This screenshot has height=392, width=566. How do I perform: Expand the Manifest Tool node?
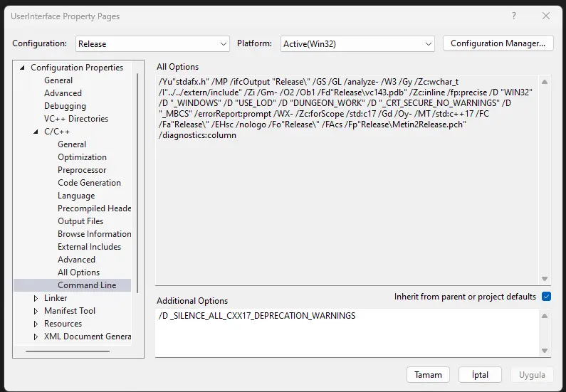pos(36,311)
